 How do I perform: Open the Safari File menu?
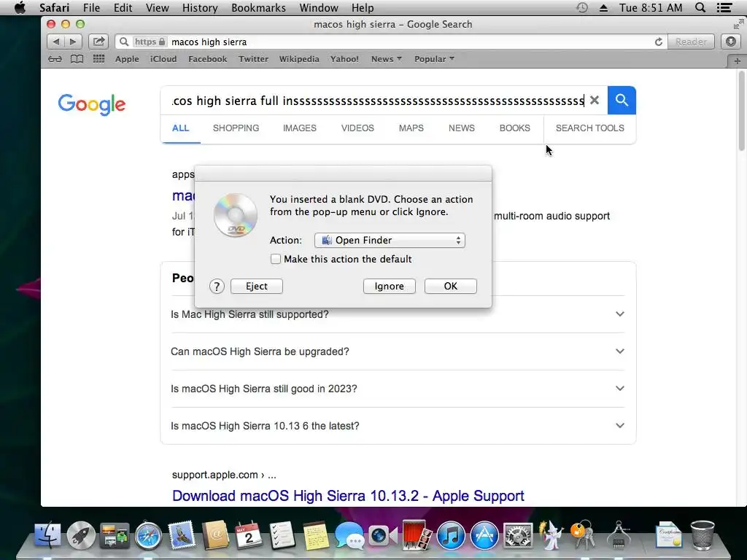tap(91, 7)
